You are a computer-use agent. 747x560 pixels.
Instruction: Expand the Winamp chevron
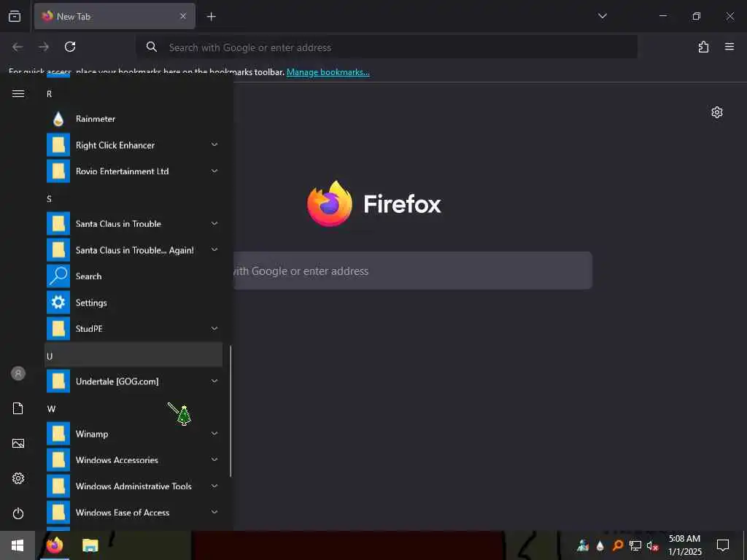(214, 434)
